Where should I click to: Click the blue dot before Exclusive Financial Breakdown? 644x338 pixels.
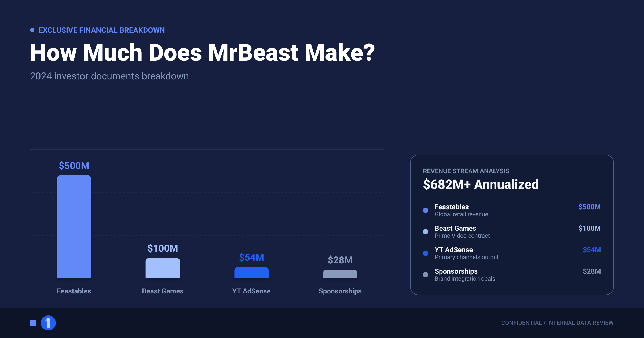32,30
